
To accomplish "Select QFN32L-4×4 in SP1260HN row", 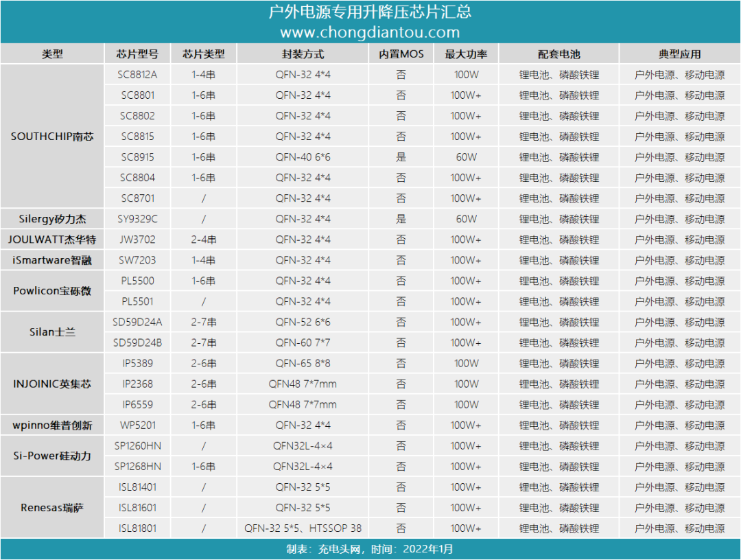I will (x=303, y=445).
